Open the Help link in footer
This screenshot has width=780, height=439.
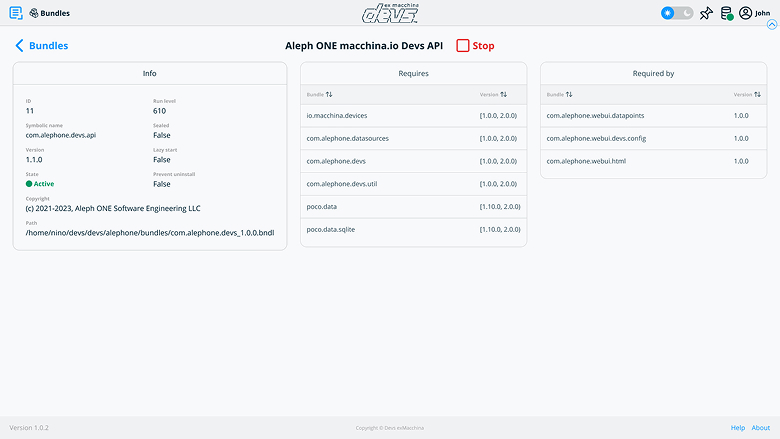(738, 428)
